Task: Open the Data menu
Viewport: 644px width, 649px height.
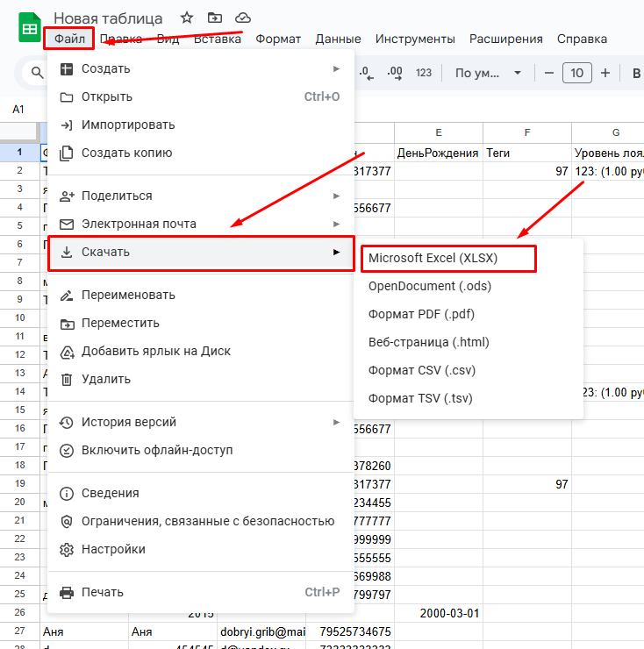Action: point(338,39)
